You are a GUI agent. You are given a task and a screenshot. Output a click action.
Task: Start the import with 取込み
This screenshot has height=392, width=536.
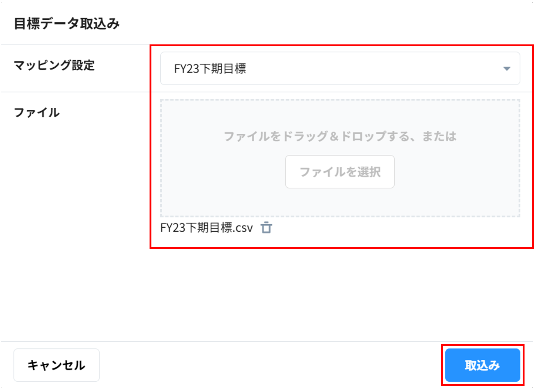(x=482, y=365)
